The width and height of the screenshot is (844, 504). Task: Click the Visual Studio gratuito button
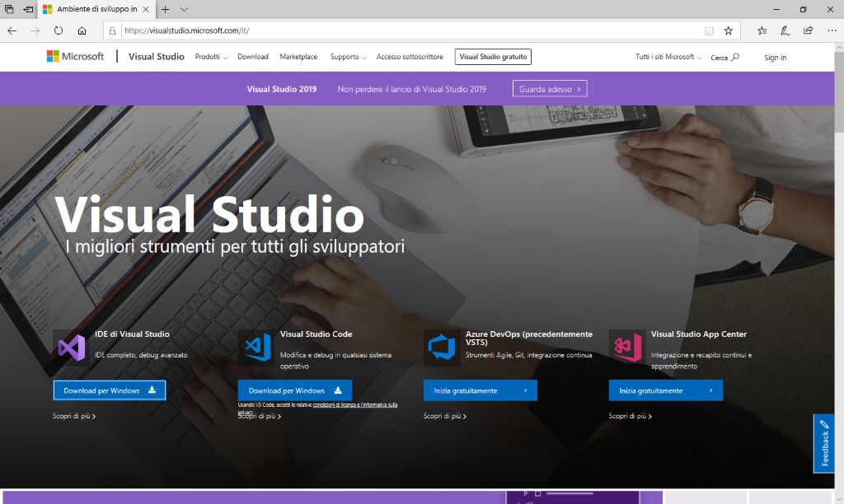pos(493,57)
